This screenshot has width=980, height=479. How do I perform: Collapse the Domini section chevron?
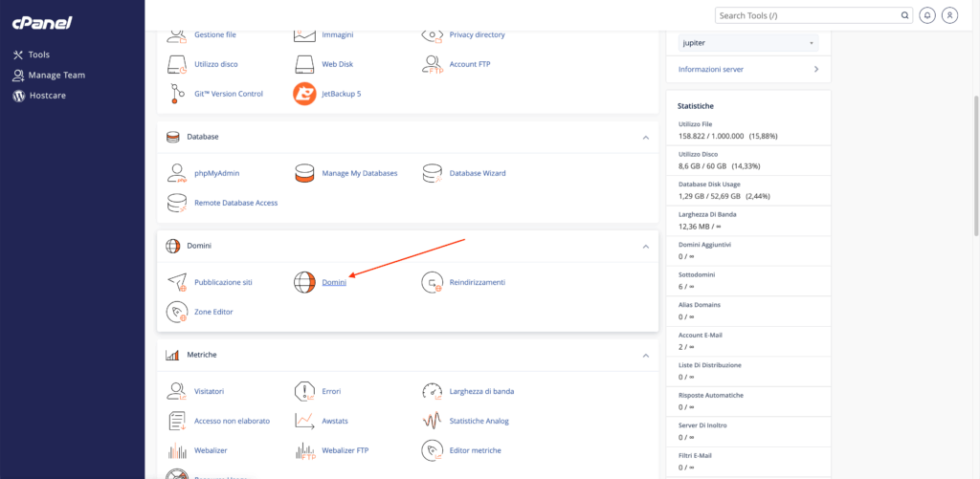(645, 246)
